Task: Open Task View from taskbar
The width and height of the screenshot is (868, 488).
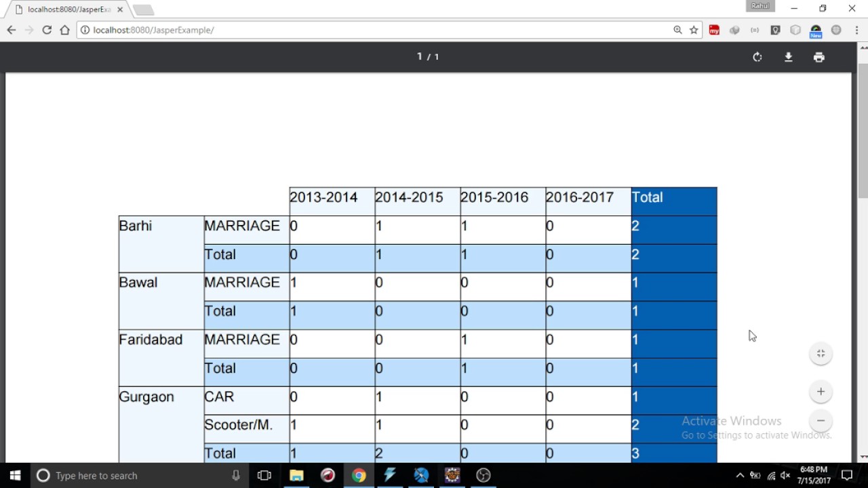Action: (264, 475)
